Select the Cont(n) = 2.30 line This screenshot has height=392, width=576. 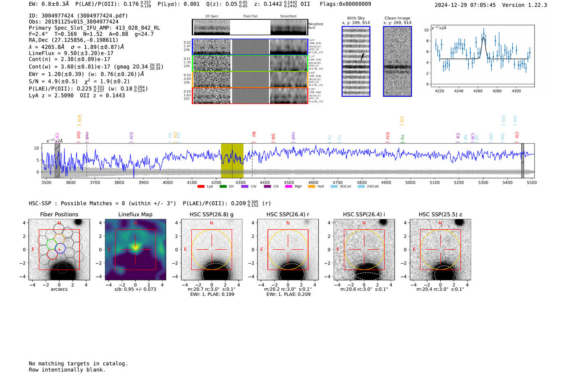click(x=70, y=59)
